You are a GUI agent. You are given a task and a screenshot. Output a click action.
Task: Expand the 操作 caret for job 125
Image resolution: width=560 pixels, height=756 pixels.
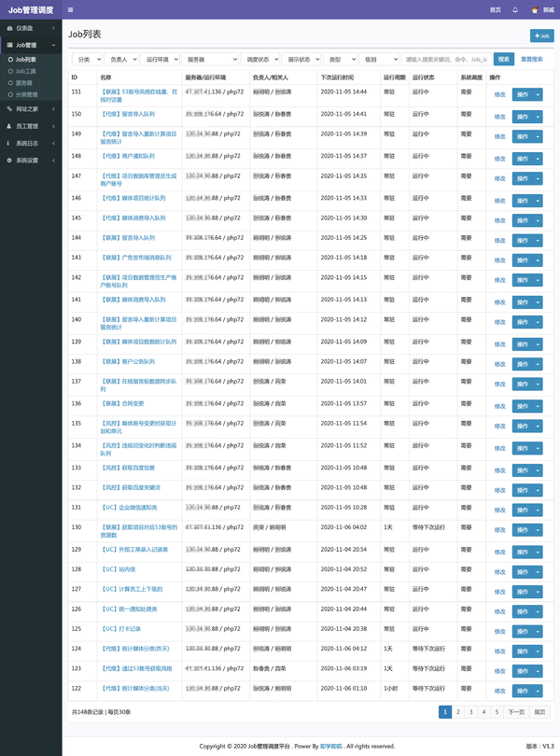click(x=538, y=632)
